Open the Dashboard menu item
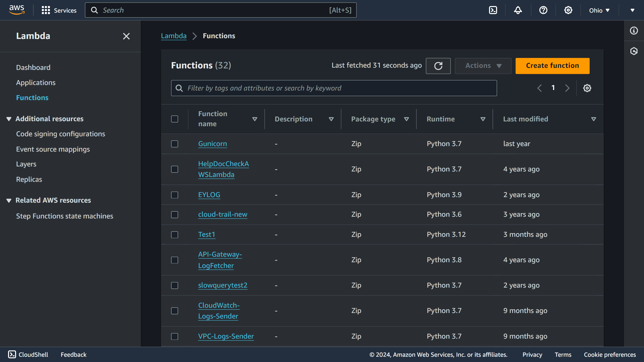Screen dimensions: 644x362 tap(33, 67)
